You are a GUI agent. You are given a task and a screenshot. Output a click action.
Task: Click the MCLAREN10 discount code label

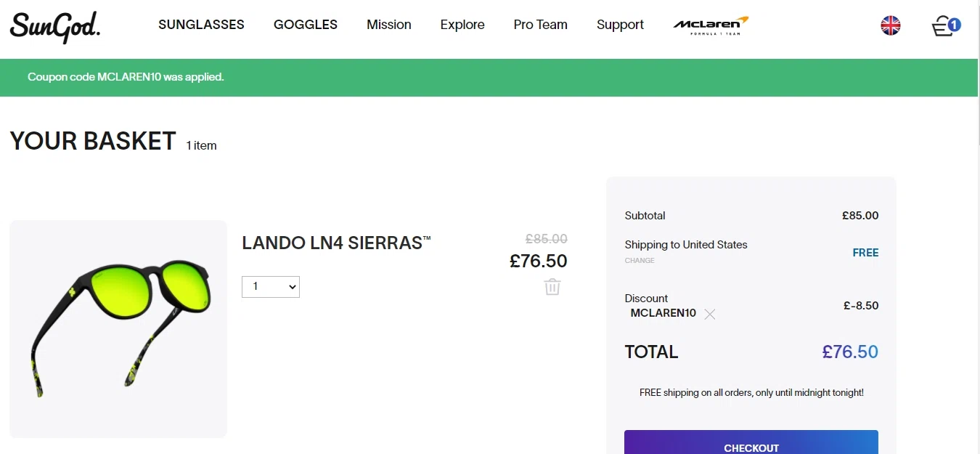point(663,313)
